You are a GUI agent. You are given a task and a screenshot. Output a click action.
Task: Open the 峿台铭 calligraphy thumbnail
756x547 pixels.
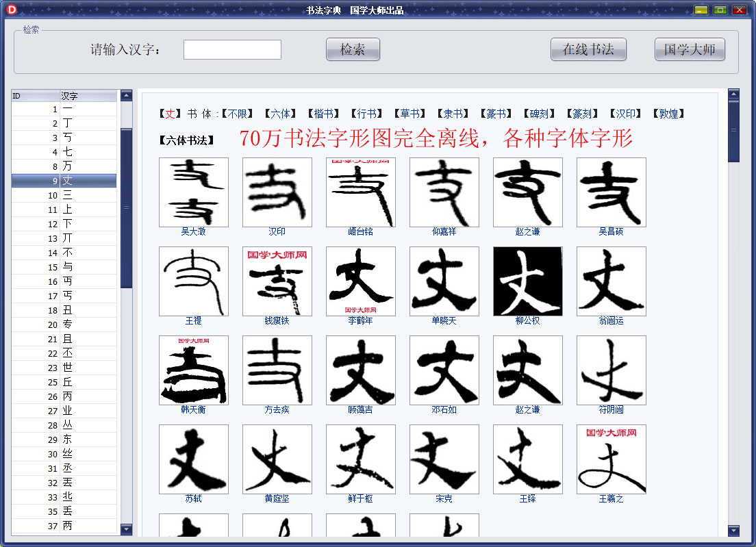[x=361, y=192]
